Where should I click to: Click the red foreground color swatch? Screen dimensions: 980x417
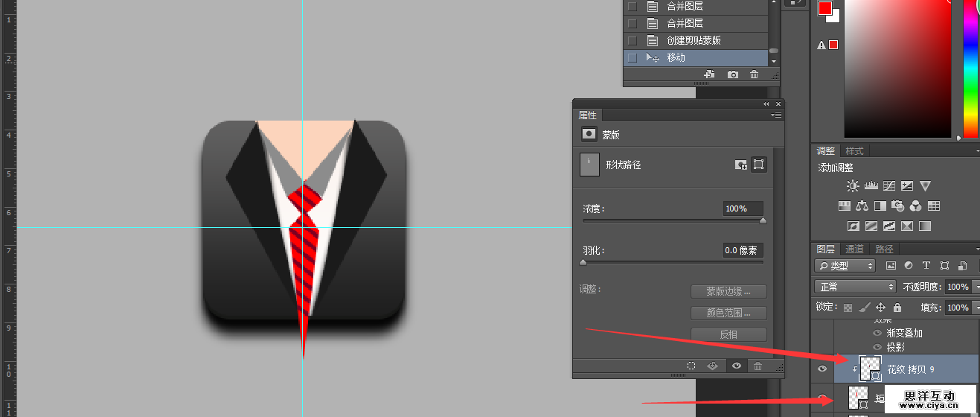[824, 8]
